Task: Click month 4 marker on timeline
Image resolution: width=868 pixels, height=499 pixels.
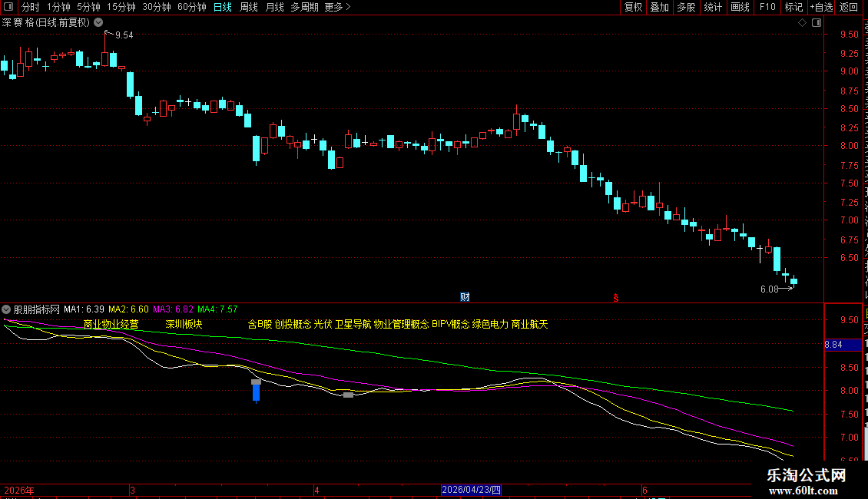Action: tap(316, 490)
